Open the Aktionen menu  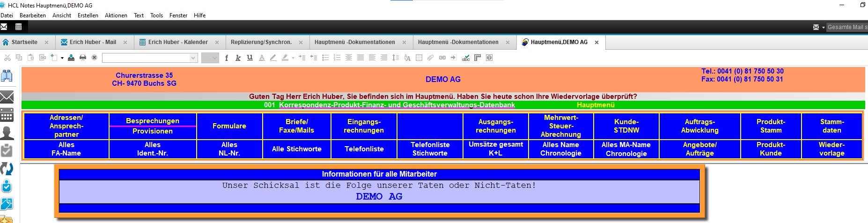coord(116,15)
